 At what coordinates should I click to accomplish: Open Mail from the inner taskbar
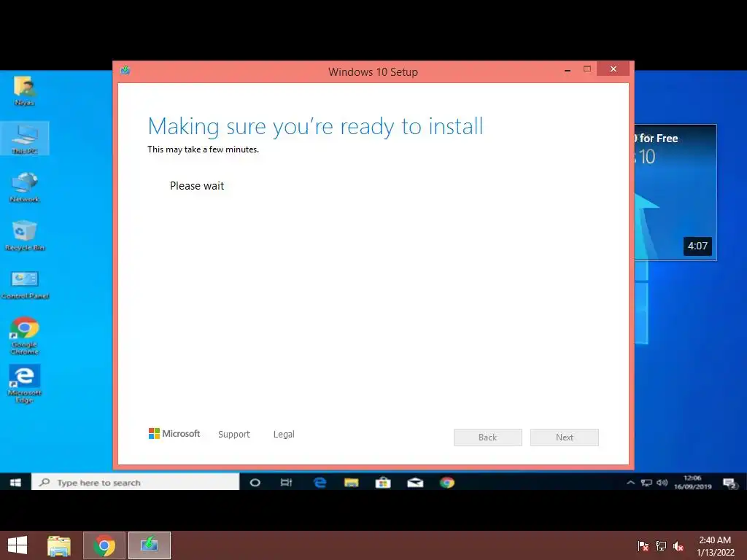coord(415,483)
